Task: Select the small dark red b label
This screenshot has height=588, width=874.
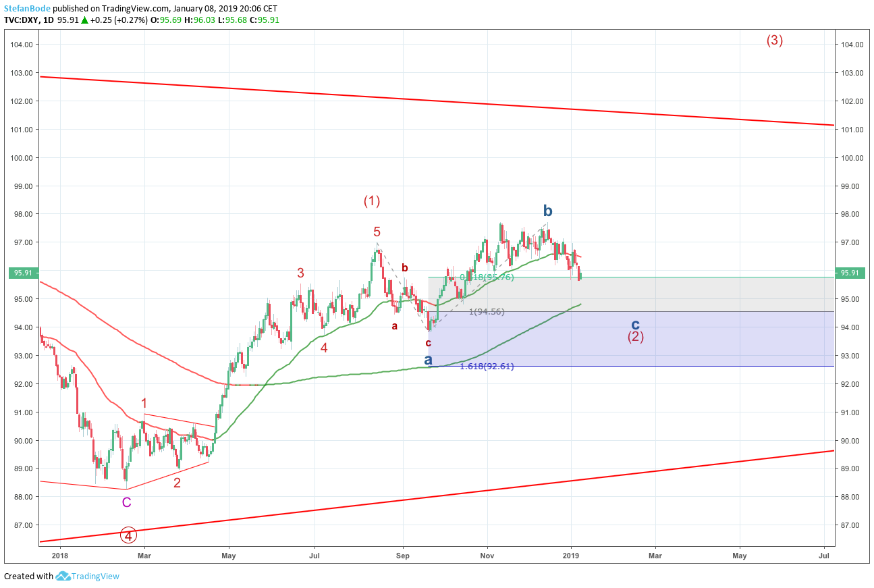Action: click(x=405, y=267)
